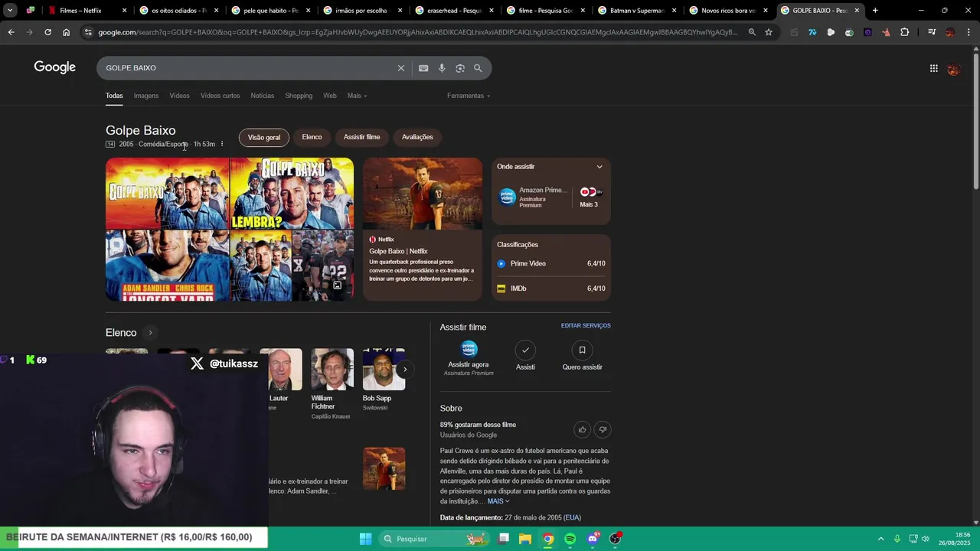
Task: Switch to the Vídeos curtos tab
Action: (220, 96)
